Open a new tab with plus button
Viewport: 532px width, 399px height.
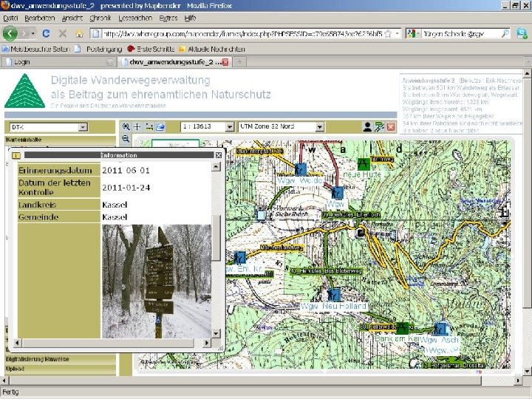click(239, 62)
